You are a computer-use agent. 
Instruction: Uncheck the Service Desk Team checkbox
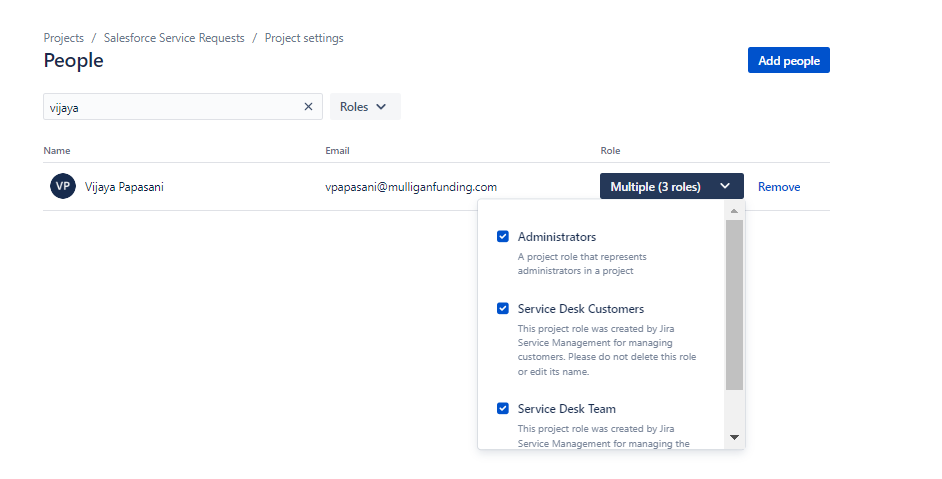click(x=503, y=408)
